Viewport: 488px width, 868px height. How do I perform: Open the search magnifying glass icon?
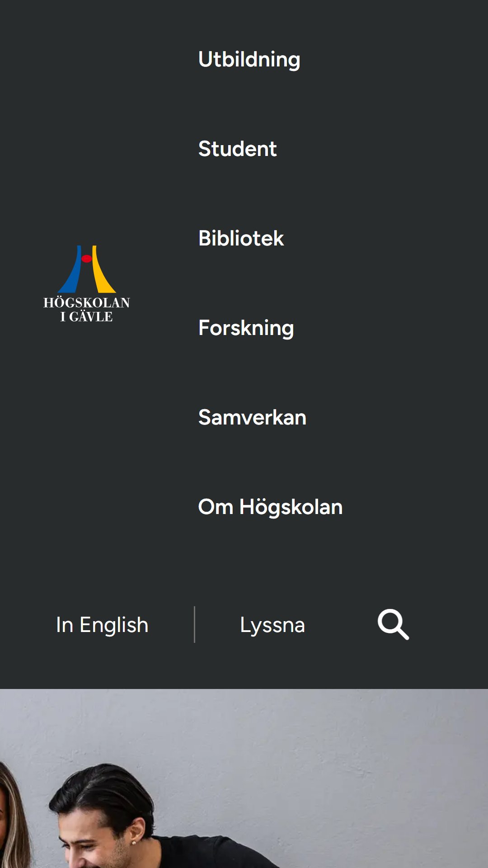393,624
